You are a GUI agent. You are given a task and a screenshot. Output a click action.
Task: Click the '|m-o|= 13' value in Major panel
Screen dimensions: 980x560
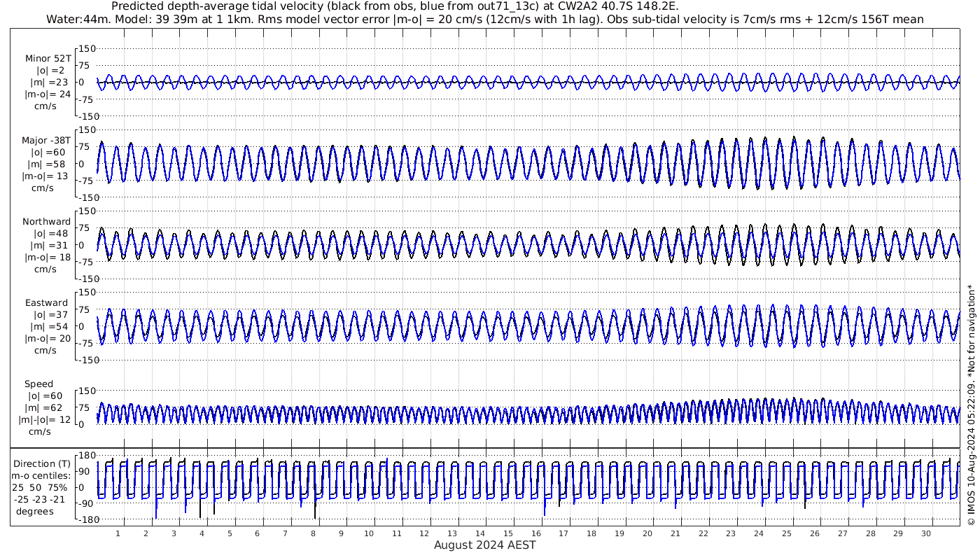coord(46,176)
